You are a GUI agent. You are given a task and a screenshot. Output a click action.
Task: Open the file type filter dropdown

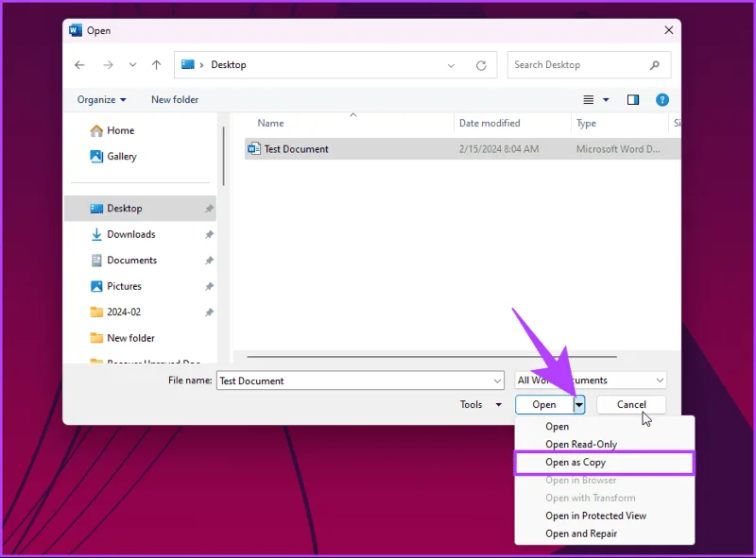click(x=590, y=380)
